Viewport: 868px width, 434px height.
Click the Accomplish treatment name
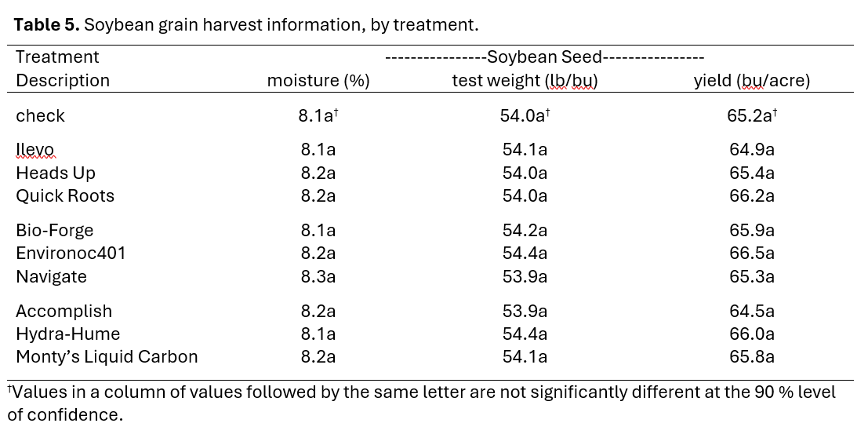(64, 311)
